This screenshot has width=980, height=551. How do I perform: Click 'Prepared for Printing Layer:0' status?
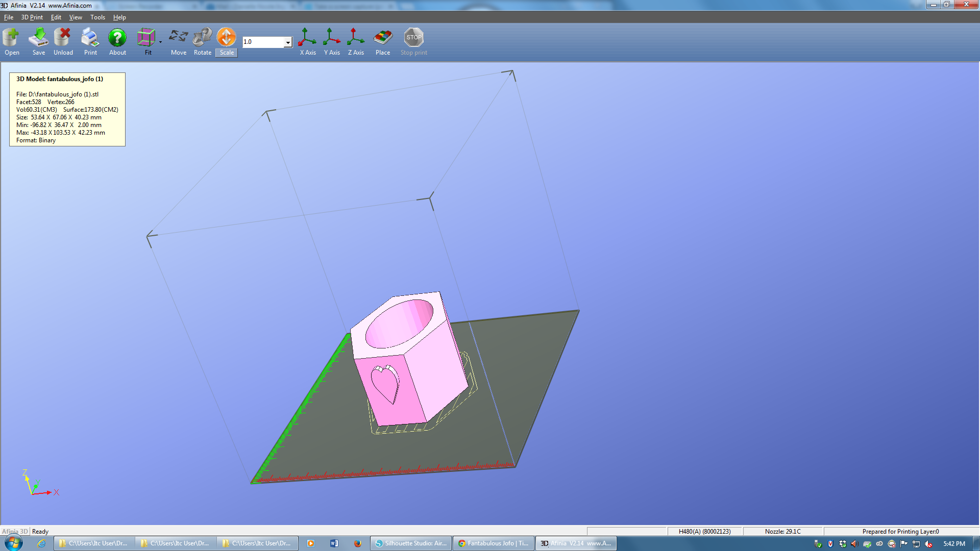[900, 531]
